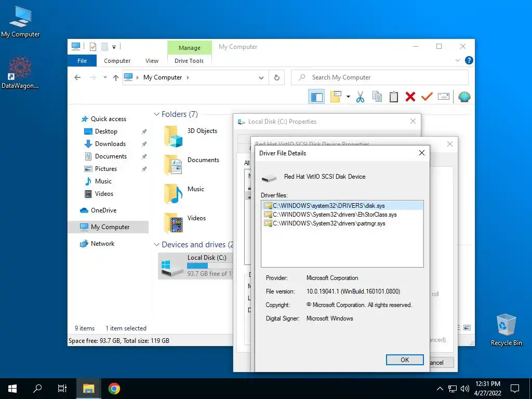Click the chevron before My Computer breadcrumb
This screenshot has height=399, width=532.
pos(137,78)
